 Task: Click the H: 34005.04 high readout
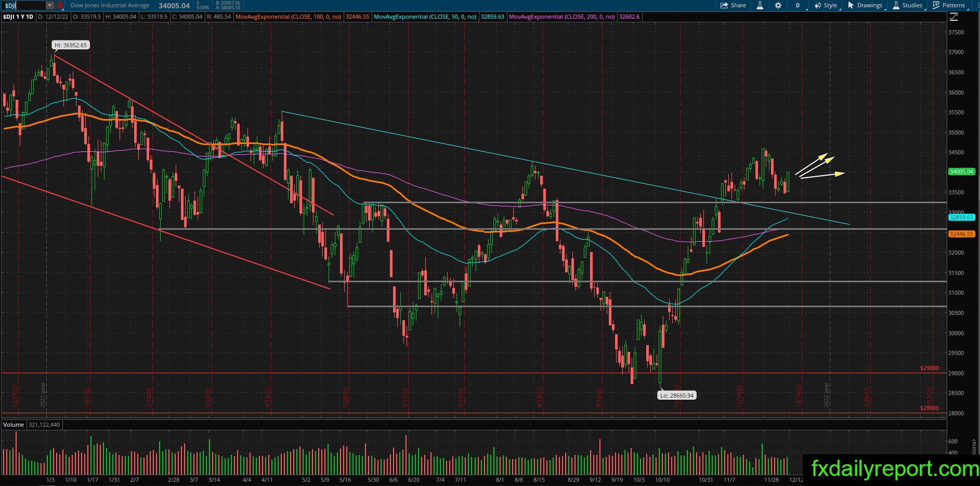point(121,17)
